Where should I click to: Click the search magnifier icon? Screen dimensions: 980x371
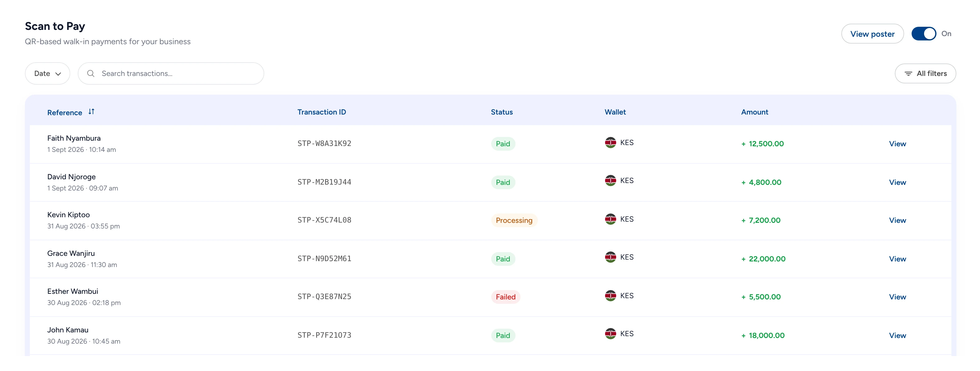[90, 73]
